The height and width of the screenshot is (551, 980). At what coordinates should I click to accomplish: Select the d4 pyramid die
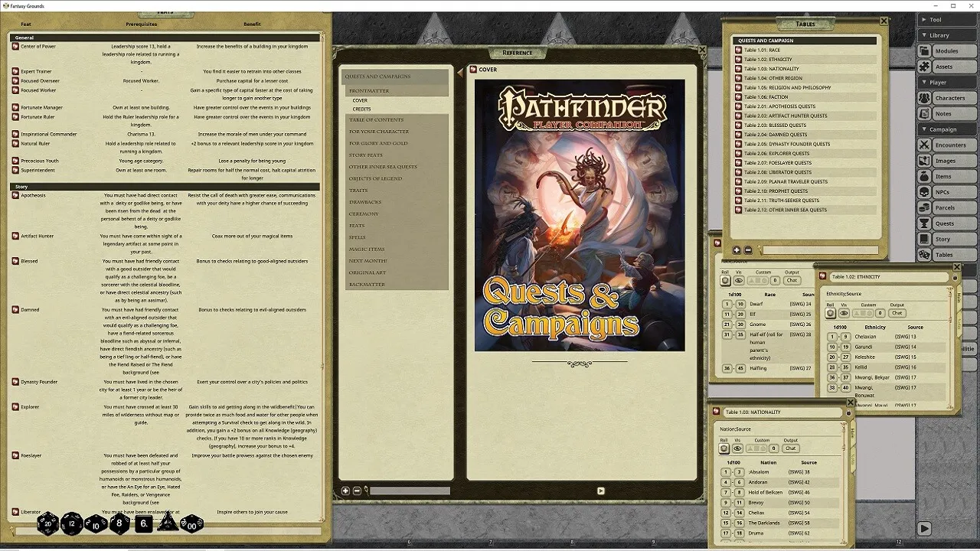coord(168,523)
